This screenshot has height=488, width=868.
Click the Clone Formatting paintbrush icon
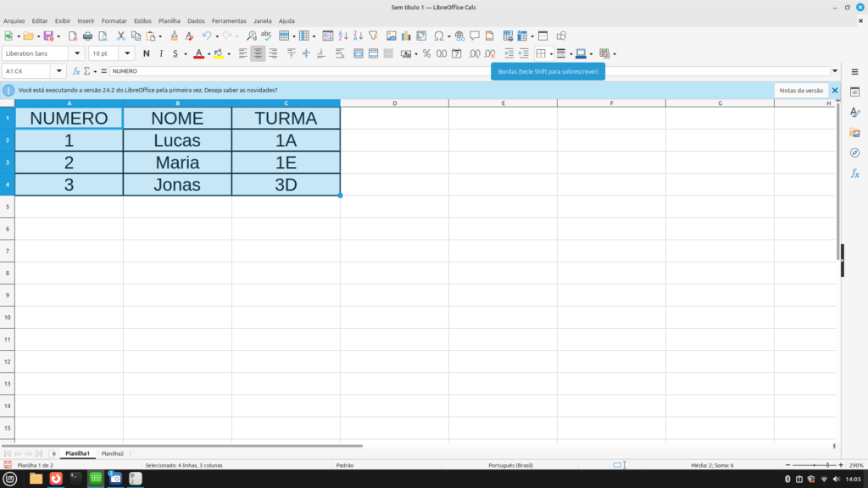point(174,36)
